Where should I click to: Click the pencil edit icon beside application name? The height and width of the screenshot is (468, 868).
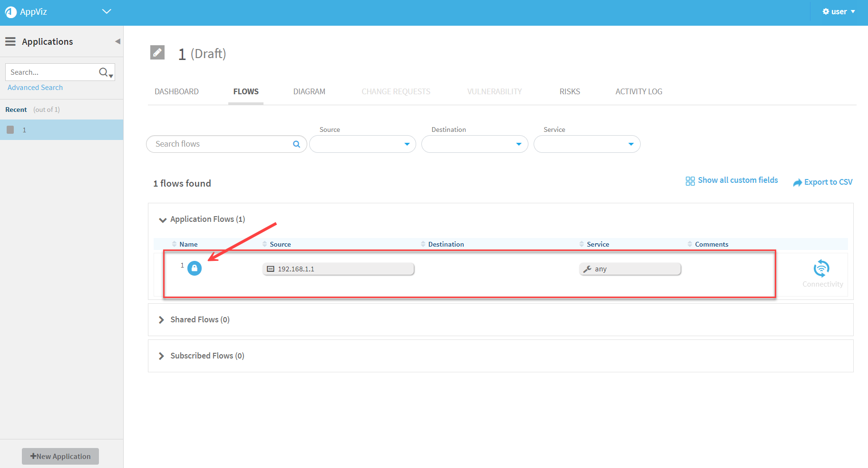tap(157, 52)
